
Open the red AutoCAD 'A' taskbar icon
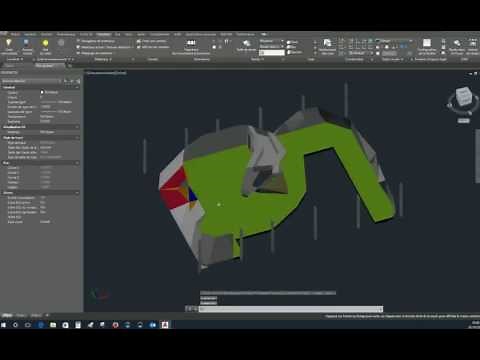tap(165, 324)
